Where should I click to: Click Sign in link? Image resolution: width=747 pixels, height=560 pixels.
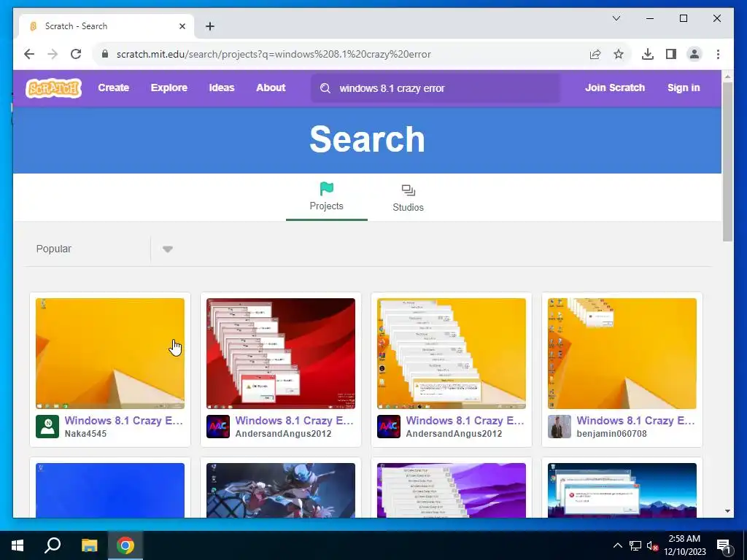(684, 87)
